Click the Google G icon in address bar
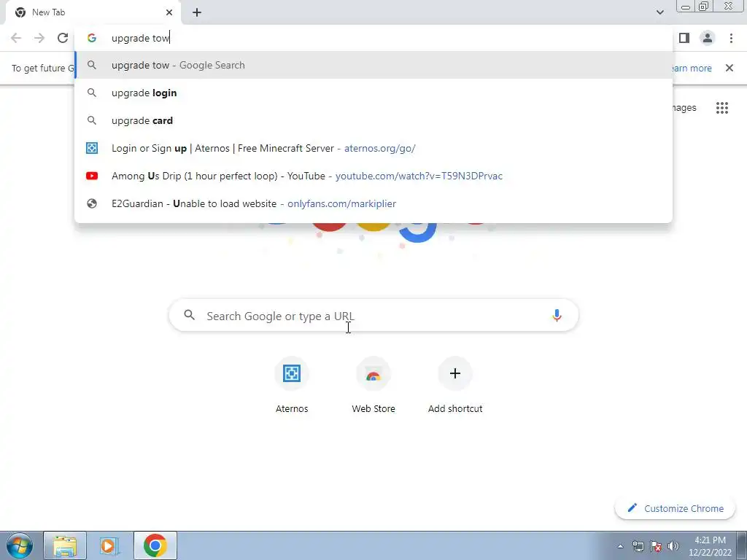The height and width of the screenshot is (560, 747). pos(92,38)
